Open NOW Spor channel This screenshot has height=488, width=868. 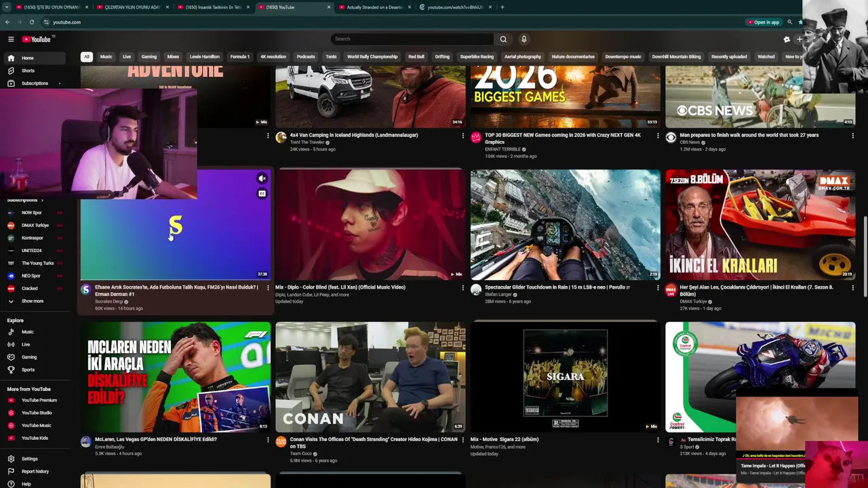pos(32,213)
